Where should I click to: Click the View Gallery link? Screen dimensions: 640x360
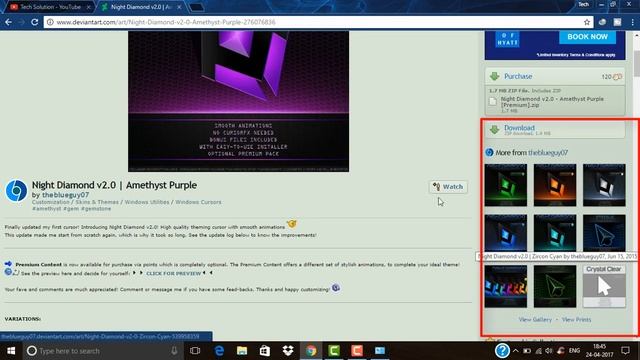(535, 320)
